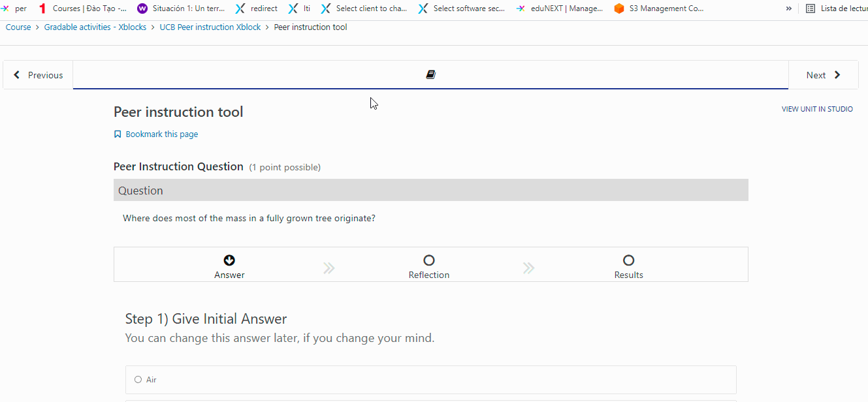Open the Lista de lectura reading list

[836, 8]
